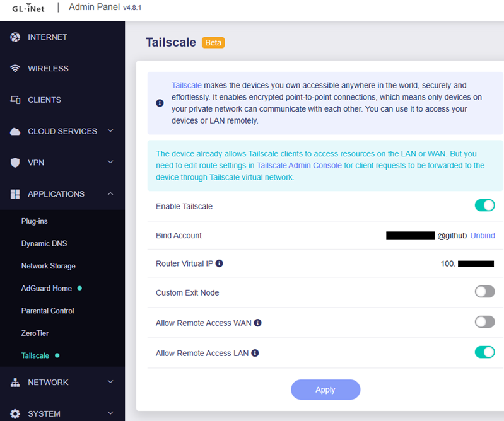Enable Allow Remote Access WAN toggle
The width and height of the screenshot is (504, 421).
coord(484,322)
